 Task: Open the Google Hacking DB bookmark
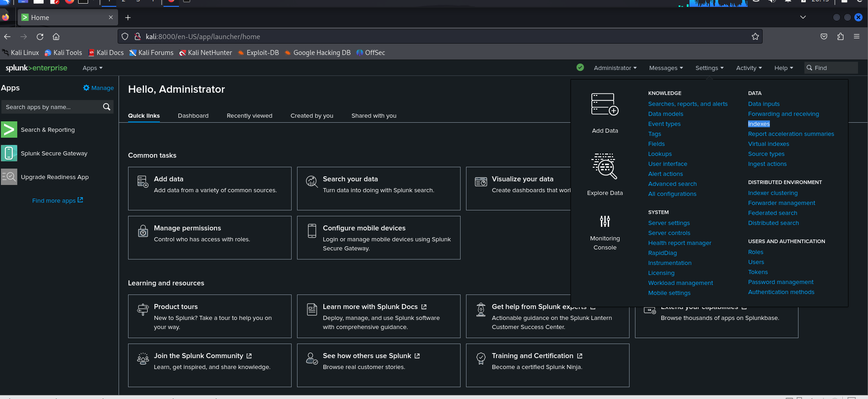(317, 53)
